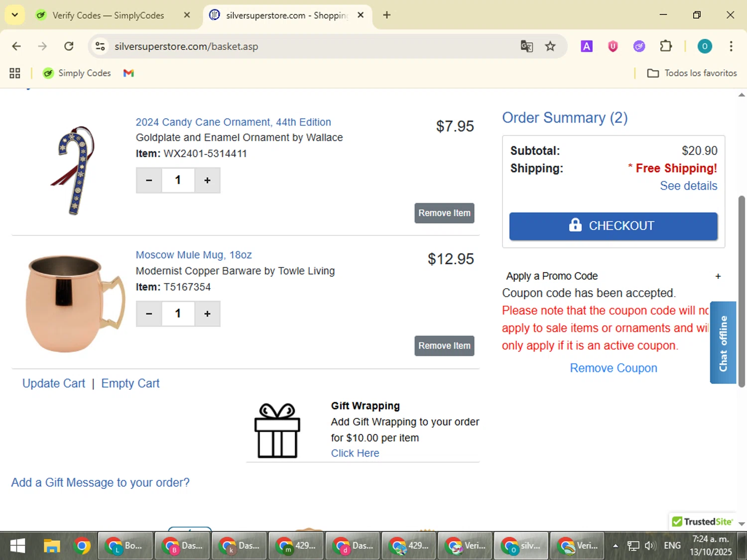Increase Moscow Mule Mug quantity
The height and width of the screenshot is (560, 747).
[207, 314]
